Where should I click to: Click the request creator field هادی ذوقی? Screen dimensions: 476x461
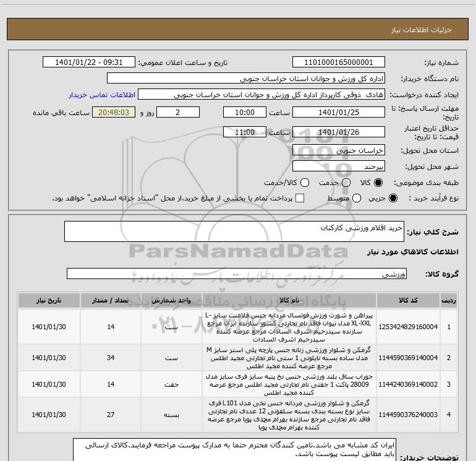(x=261, y=95)
